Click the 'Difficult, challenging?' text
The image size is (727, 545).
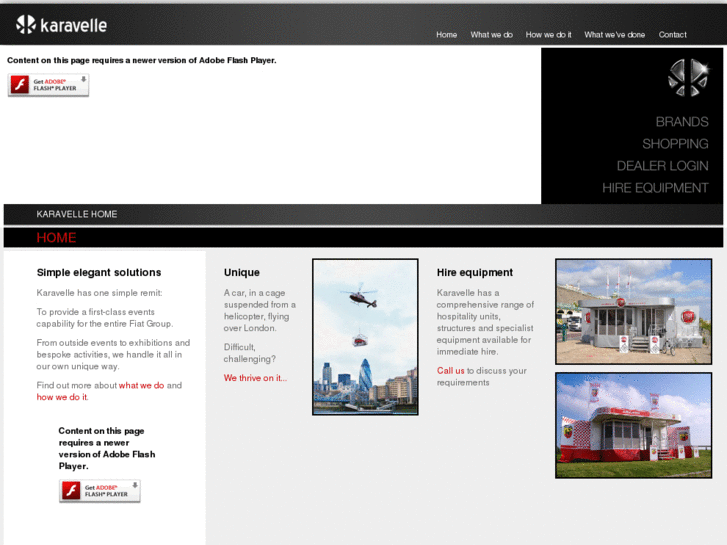click(250, 353)
